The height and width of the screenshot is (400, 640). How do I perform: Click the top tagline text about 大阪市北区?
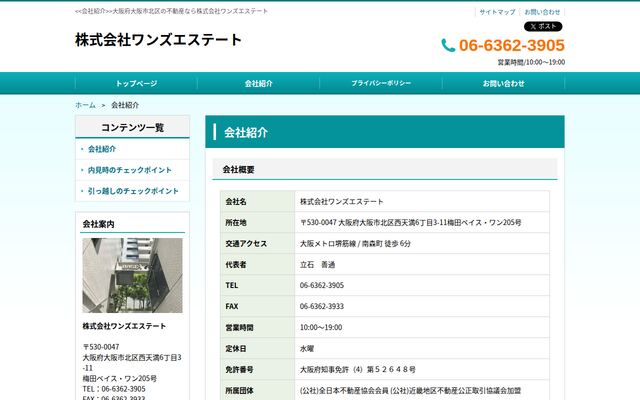pyautogui.click(x=171, y=11)
